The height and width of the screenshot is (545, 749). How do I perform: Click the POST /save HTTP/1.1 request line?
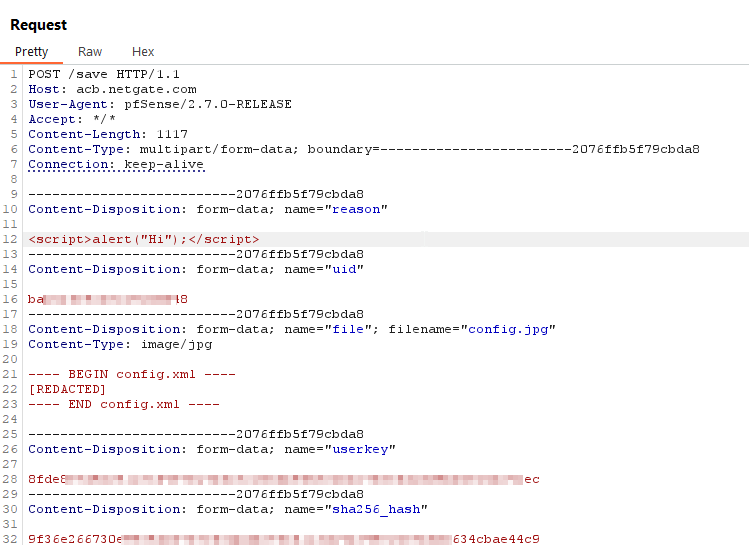[104, 74]
